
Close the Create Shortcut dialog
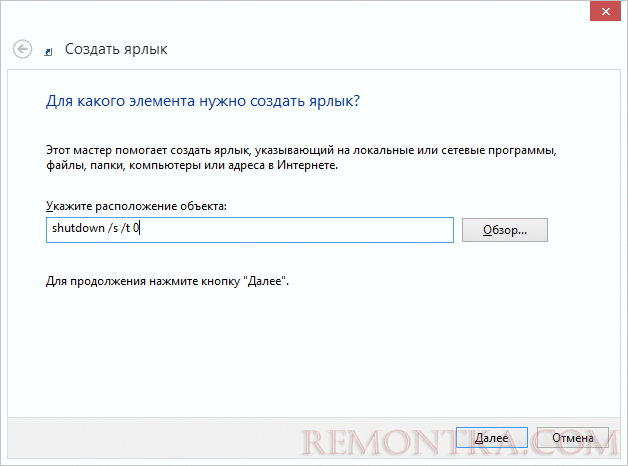click(605, 12)
